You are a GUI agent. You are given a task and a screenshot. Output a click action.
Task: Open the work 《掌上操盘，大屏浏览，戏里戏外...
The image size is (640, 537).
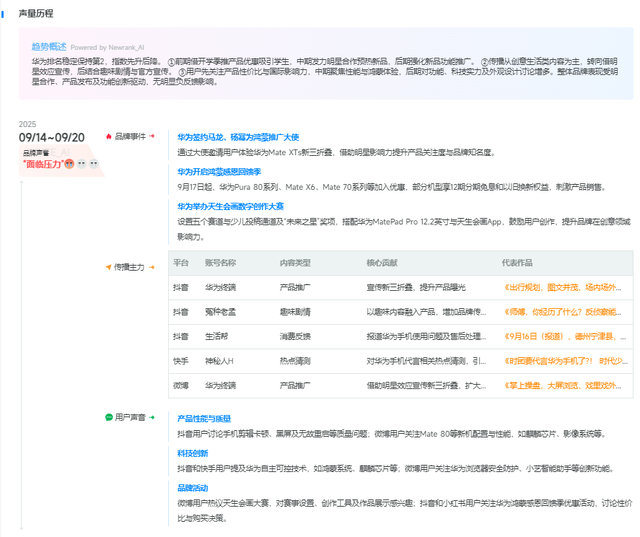pos(562,386)
